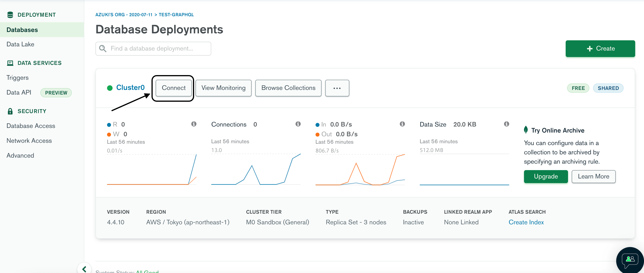The width and height of the screenshot is (644, 273).
Task: Click Browse Collections button
Action: click(288, 88)
